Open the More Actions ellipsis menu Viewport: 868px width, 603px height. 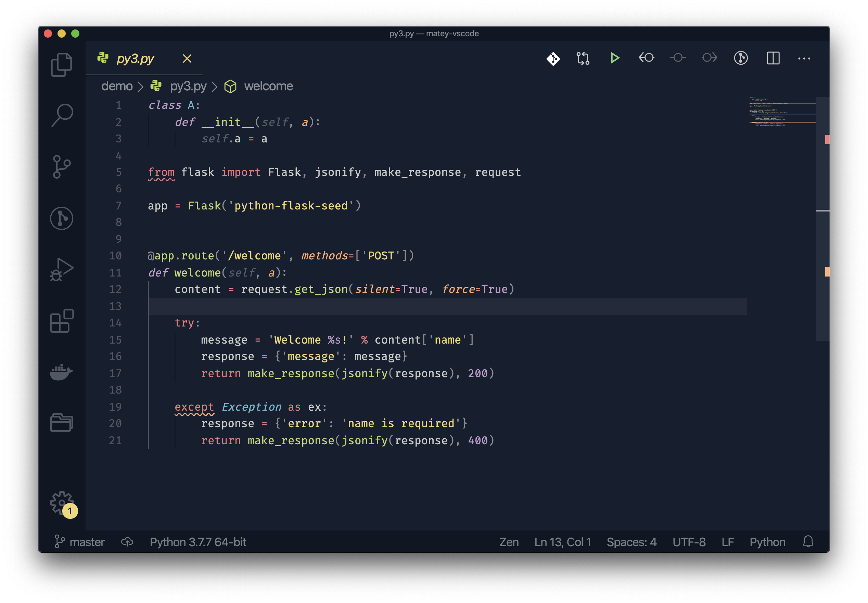tap(804, 59)
